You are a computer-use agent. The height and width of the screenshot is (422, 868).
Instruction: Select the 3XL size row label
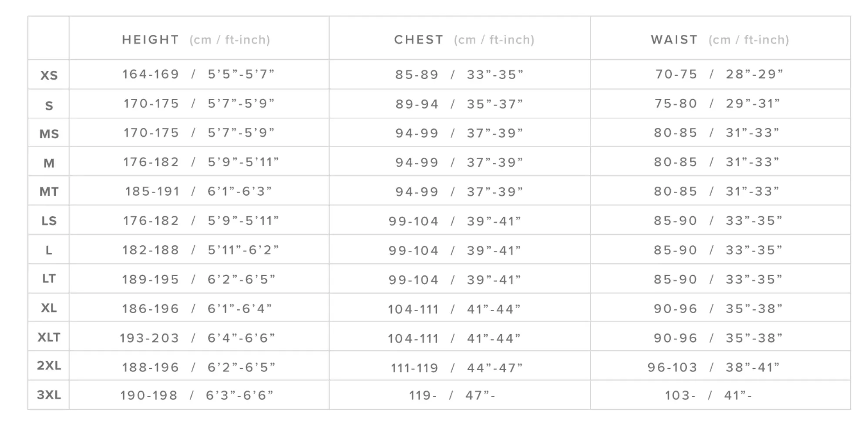[x=49, y=395]
